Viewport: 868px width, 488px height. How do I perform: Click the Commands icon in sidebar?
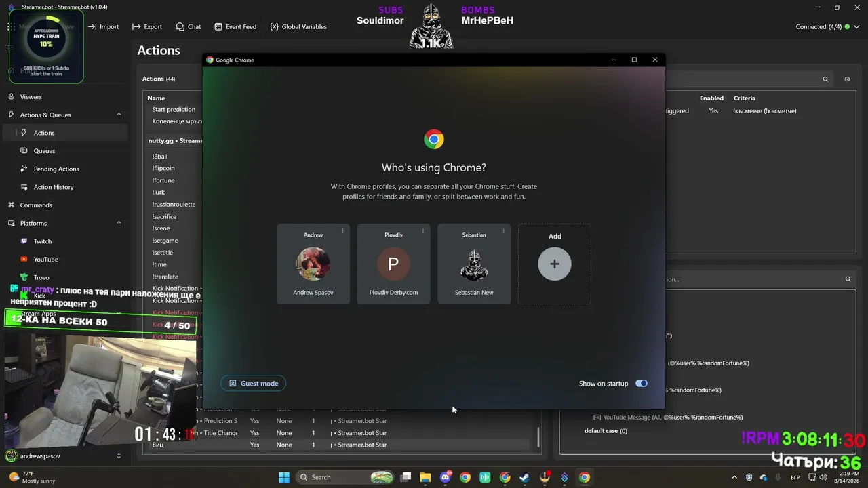(x=12, y=205)
